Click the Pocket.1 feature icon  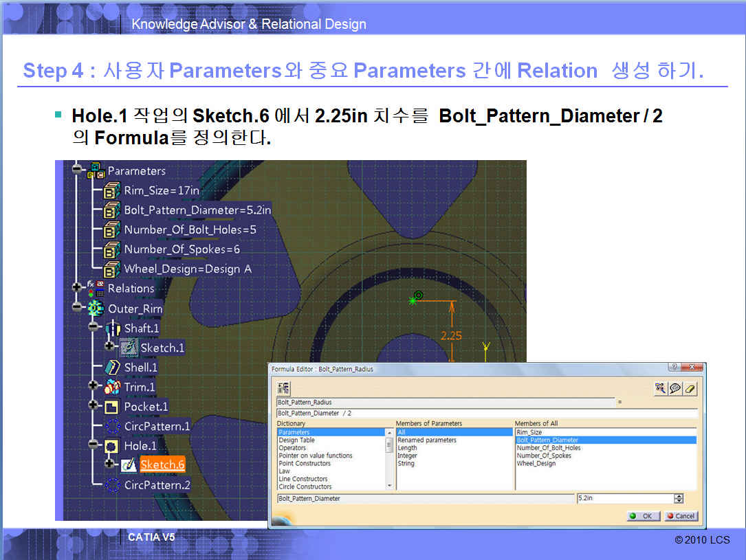[x=113, y=407]
